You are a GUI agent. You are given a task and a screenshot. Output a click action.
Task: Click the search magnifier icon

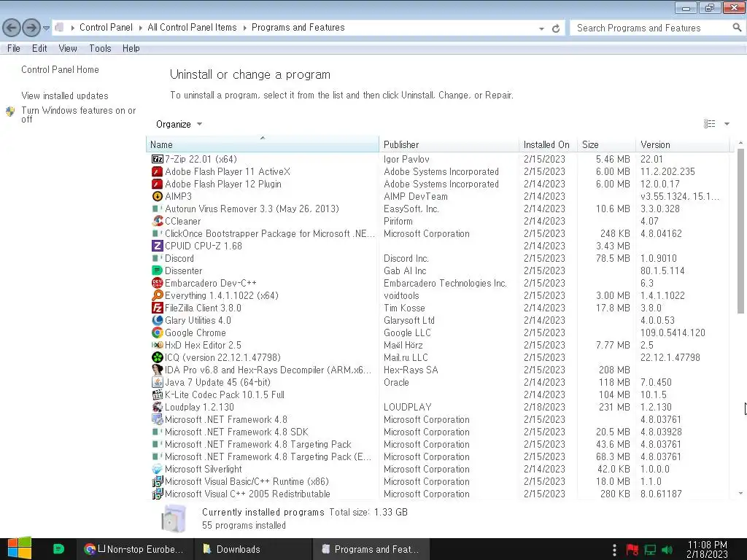(737, 28)
